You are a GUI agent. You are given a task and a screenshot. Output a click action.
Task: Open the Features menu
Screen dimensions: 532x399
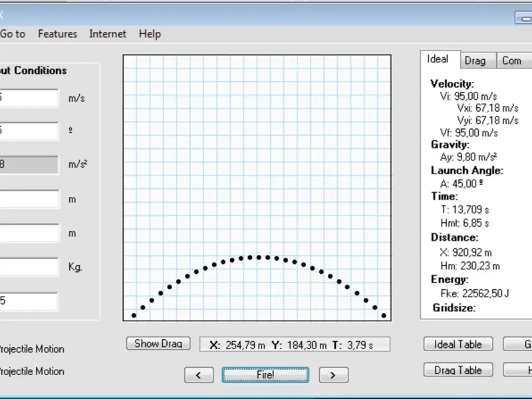(57, 34)
